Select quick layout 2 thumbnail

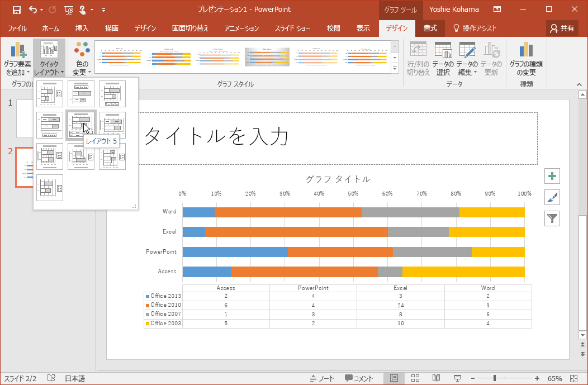81,94
